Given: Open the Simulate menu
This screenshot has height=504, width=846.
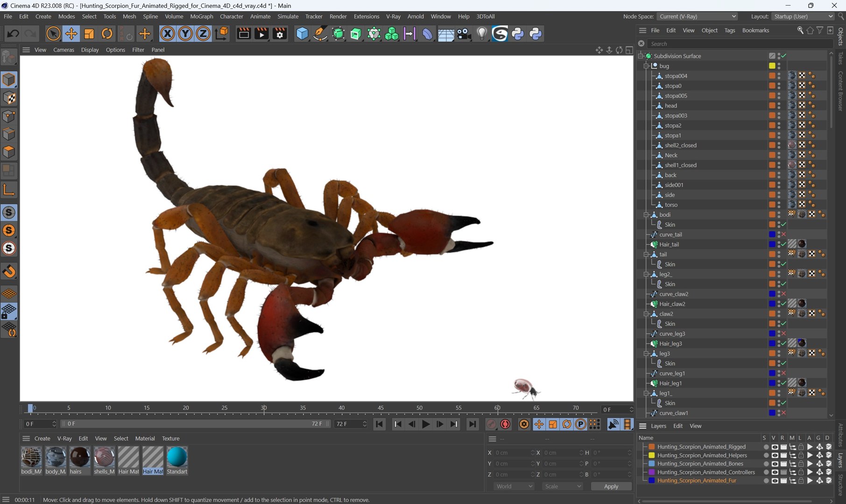Looking at the screenshot, I should [x=288, y=16].
